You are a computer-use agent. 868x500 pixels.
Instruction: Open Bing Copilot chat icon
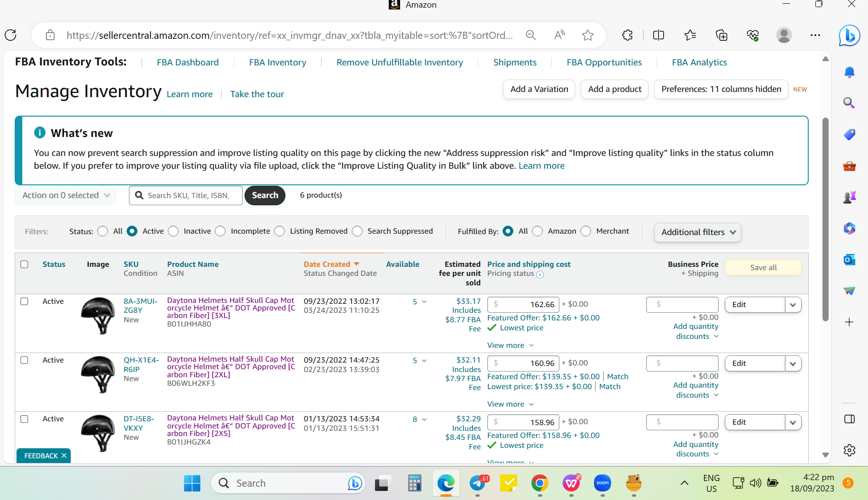pos(849,36)
